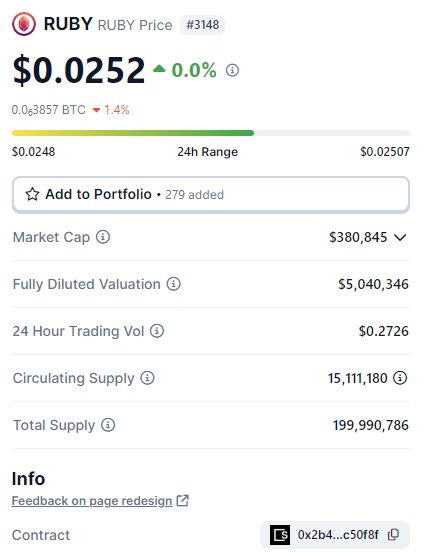The height and width of the screenshot is (553, 426).
Task: Click the Circulating Supply label
Action: pyautogui.click(x=74, y=378)
